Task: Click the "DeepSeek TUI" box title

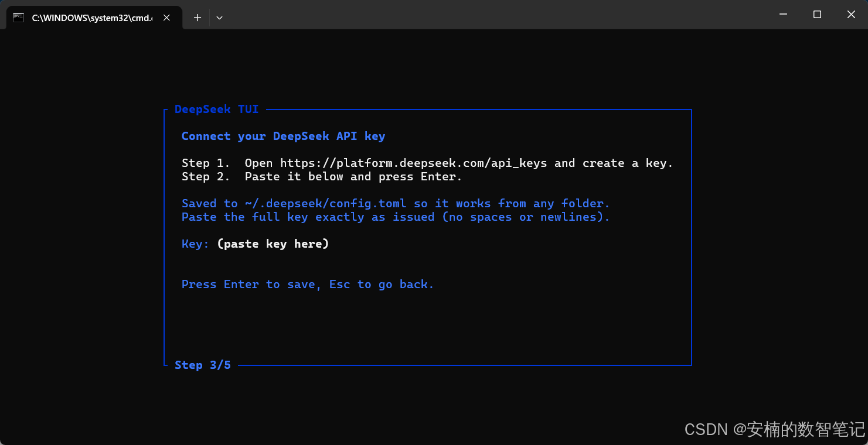Action: 216,109
